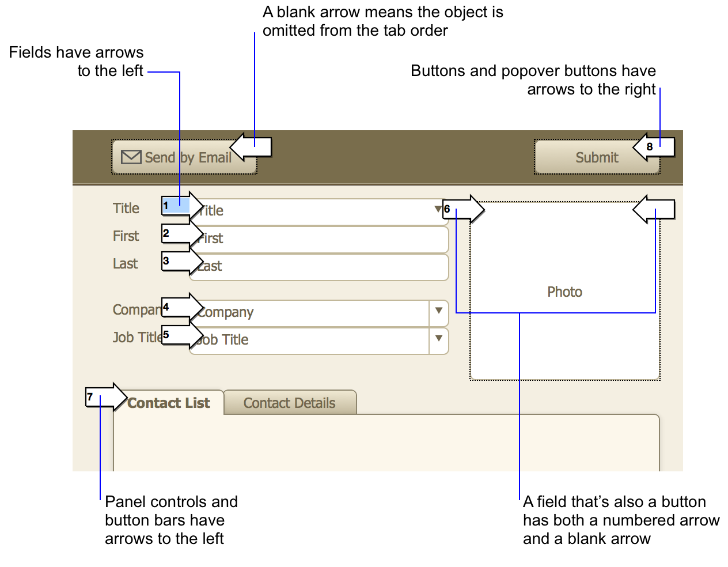
Task: Click the First field label
Action: pos(126,236)
